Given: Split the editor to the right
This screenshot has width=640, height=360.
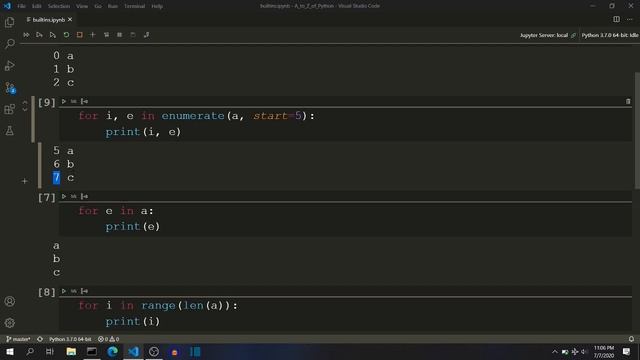Looking at the screenshot, I should (x=616, y=19).
